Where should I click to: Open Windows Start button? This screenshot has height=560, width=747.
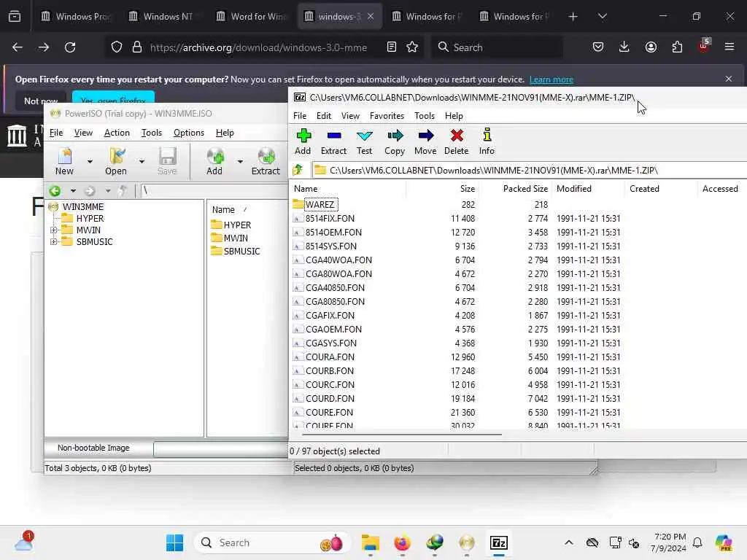tap(175, 542)
